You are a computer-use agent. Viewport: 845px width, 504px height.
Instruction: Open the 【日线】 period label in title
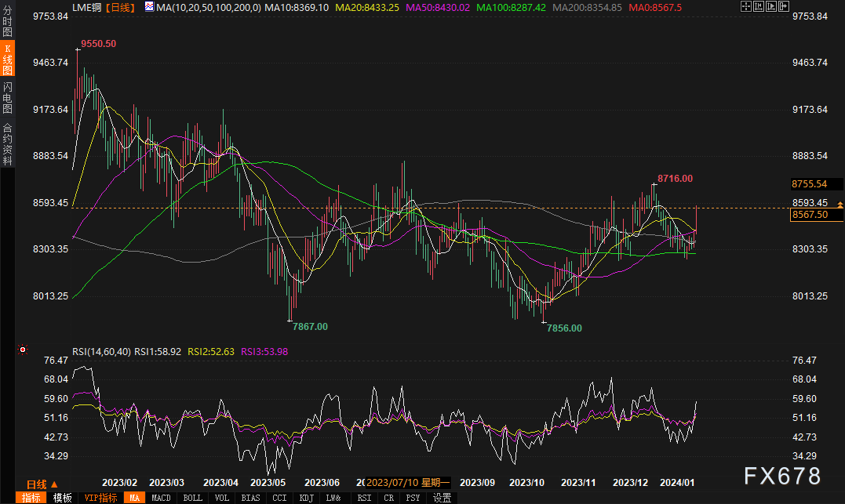(x=118, y=7)
